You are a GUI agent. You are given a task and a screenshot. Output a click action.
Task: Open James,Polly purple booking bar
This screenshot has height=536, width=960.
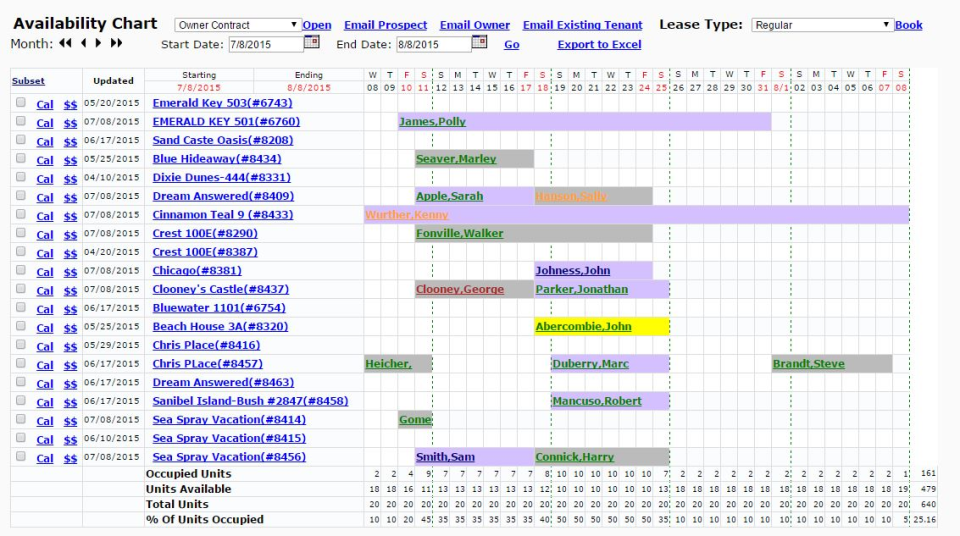[585, 121]
